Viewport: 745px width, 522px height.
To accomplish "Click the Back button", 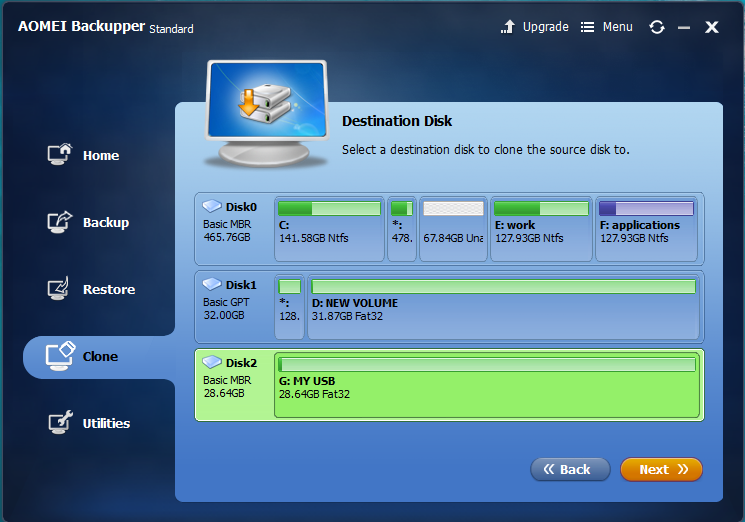I will [570, 469].
